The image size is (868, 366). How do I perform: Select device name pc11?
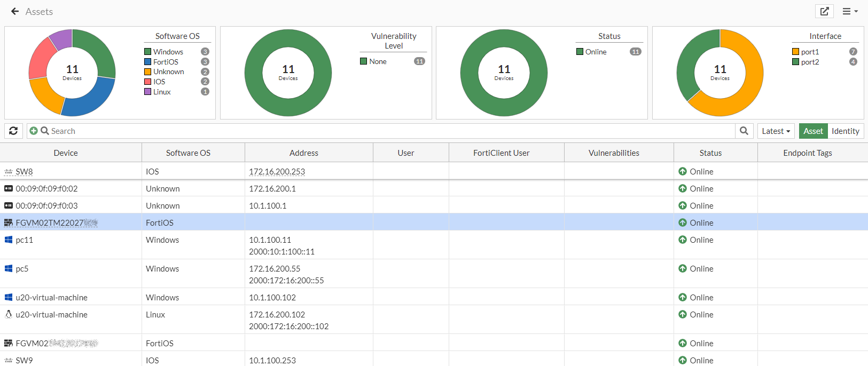click(x=24, y=240)
